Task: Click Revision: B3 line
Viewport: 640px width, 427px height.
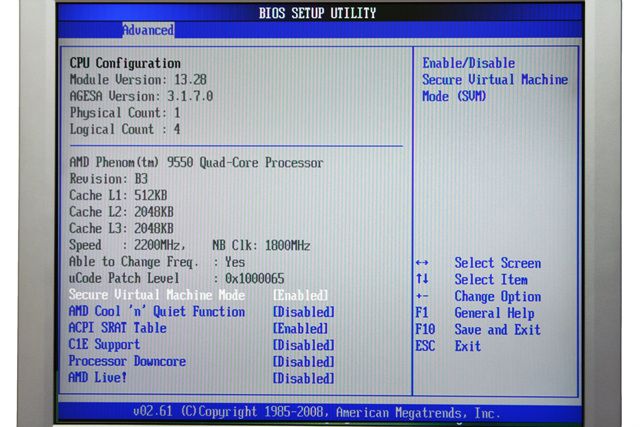Action: [x=109, y=179]
